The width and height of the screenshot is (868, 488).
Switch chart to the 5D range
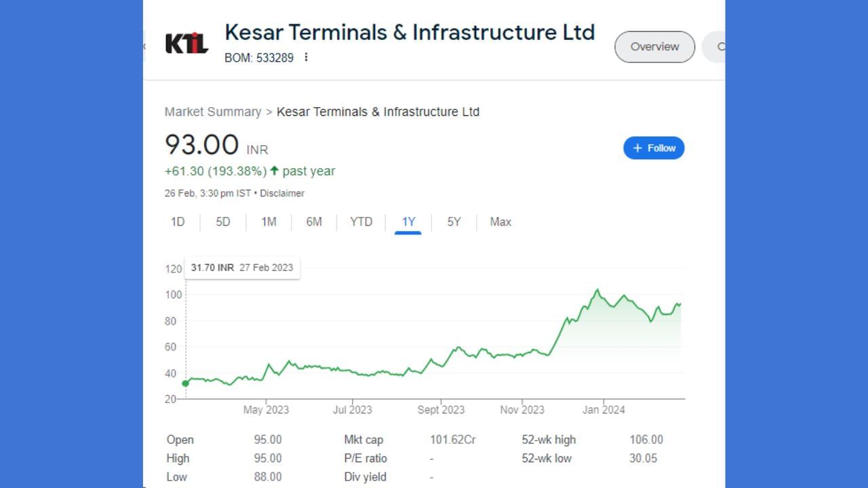click(223, 222)
